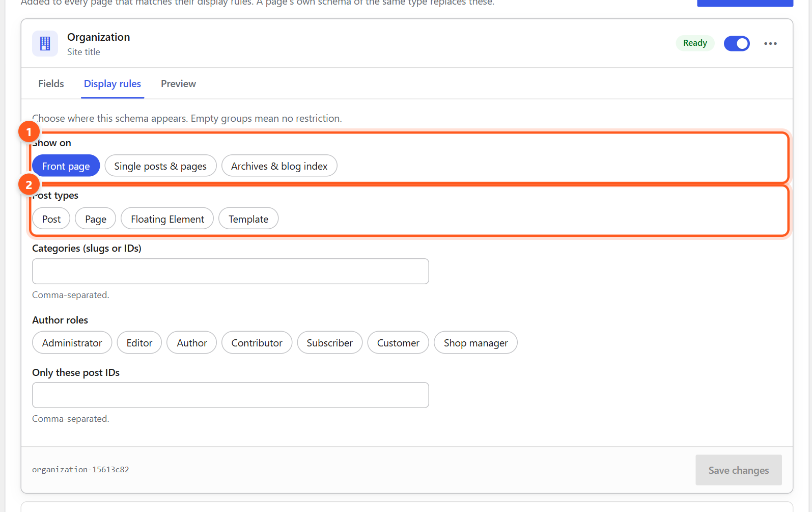Image resolution: width=812 pixels, height=512 pixels.
Task: Click the Author roles heading
Action: (x=60, y=320)
